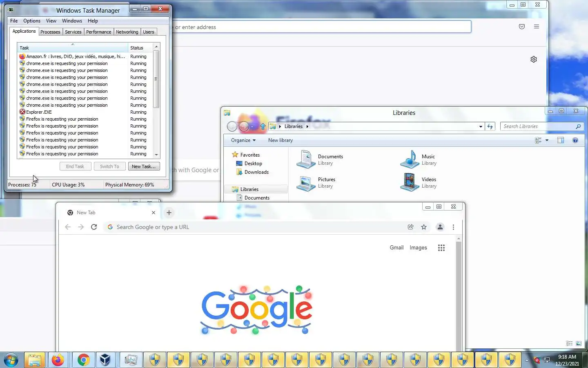This screenshot has height=368, width=588.
Task: Select Desktop in navigation pane
Action: click(x=249, y=164)
